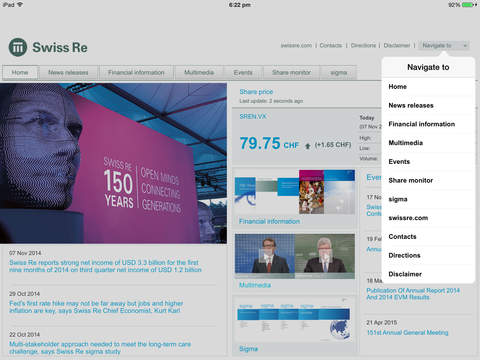Click the green up-arrow price change icon
Image resolution: width=480 pixels, height=360 pixels.
click(308, 146)
